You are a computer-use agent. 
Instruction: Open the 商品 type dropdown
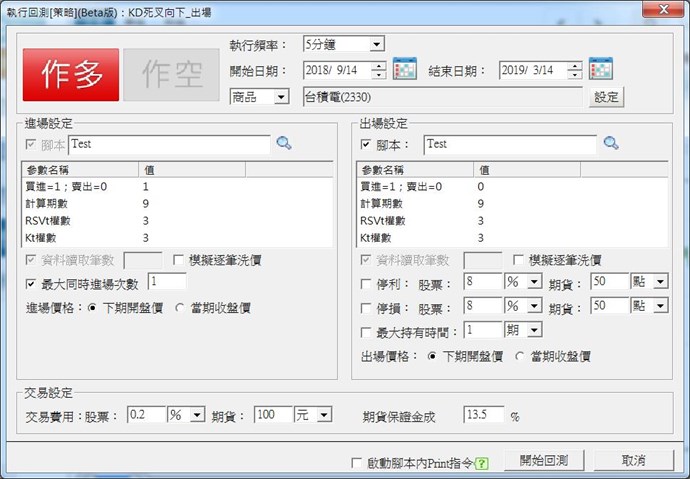281,96
